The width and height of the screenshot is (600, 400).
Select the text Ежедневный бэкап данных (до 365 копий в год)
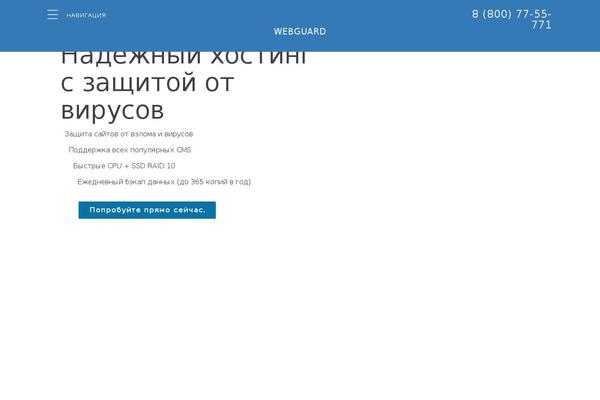(x=164, y=182)
